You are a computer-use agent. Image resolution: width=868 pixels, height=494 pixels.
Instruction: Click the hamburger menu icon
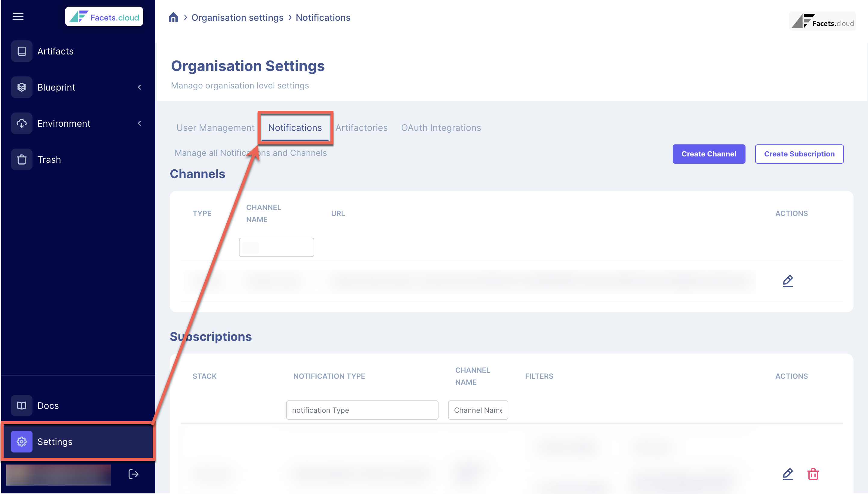18,16
